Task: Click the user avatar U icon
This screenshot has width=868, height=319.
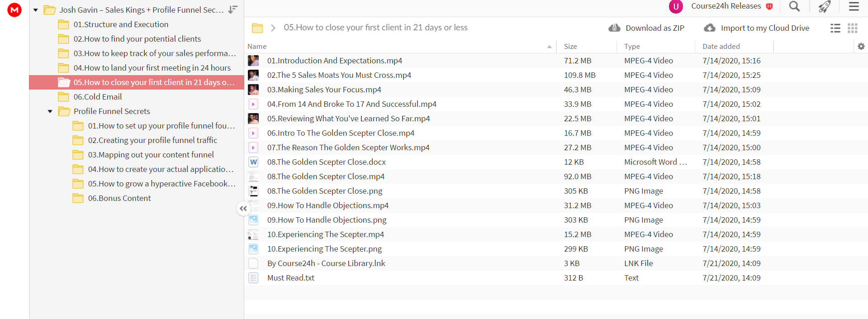Action: click(x=676, y=6)
